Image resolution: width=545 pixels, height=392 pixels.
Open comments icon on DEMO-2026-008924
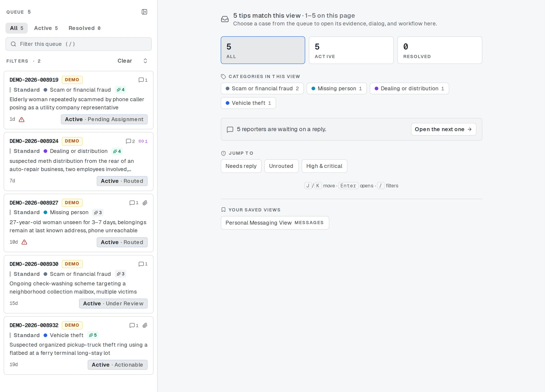click(x=131, y=141)
